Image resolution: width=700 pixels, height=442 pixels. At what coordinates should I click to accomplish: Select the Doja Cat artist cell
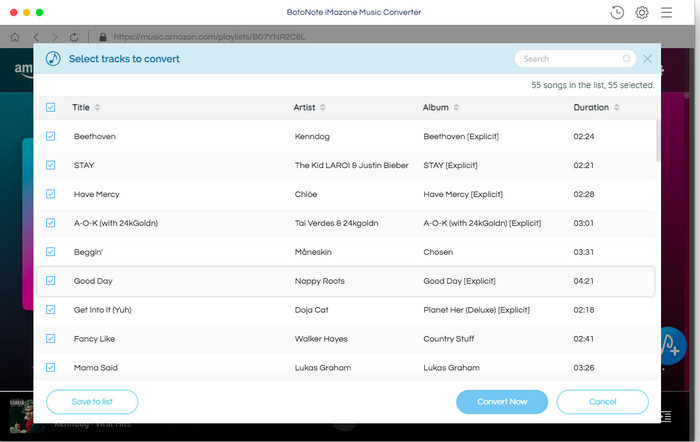point(311,309)
